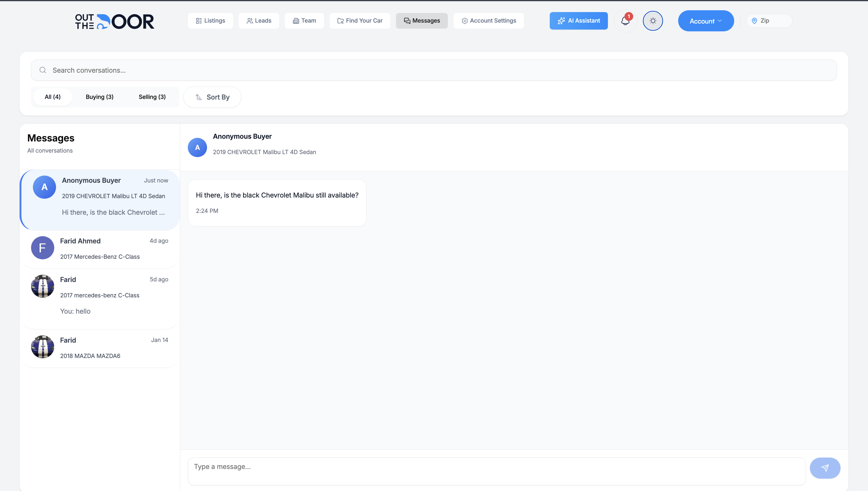The image size is (868, 491).
Task: Switch to Buying conversations filter
Action: [x=99, y=97]
